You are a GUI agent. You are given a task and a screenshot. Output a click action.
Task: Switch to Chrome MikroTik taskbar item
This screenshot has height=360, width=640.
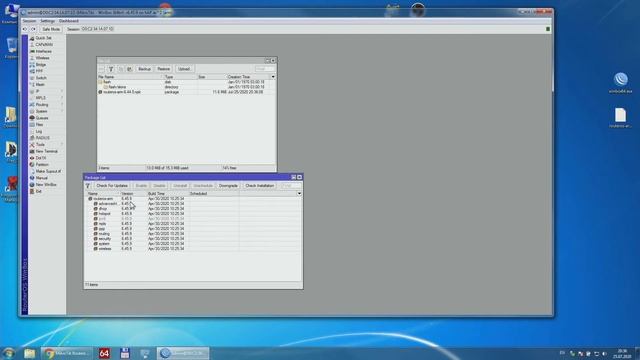pos(67,353)
